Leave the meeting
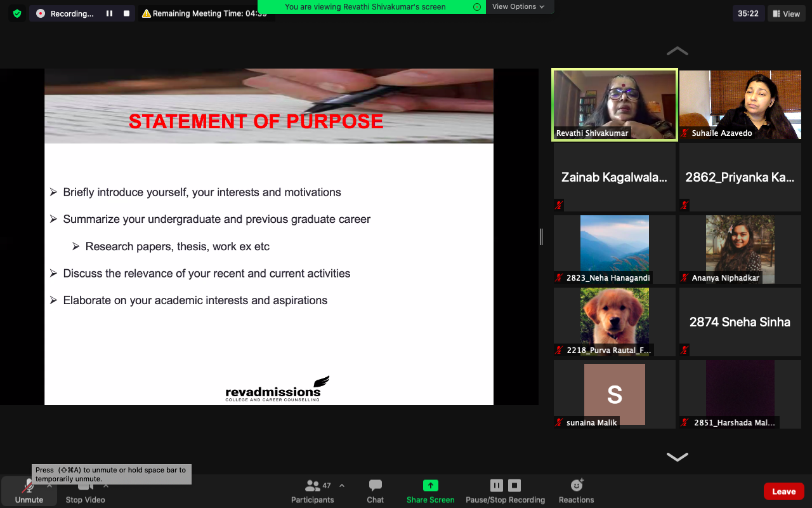Image resolution: width=812 pixels, height=508 pixels. pyautogui.click(x=783, y=491)
